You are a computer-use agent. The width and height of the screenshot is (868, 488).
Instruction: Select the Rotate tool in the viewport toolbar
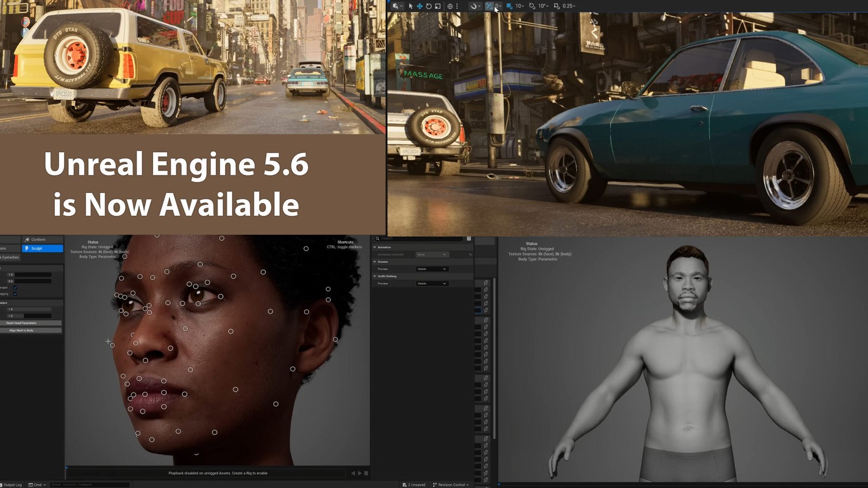point(429,7)
